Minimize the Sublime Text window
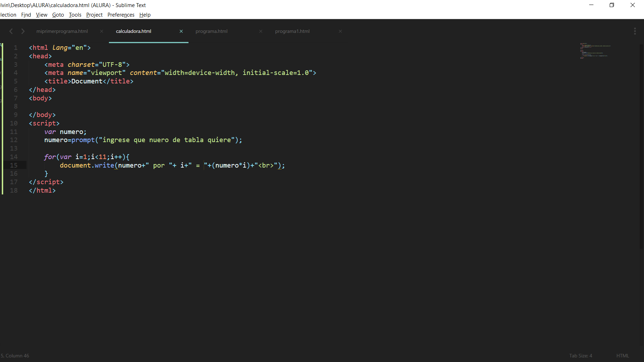 coord(591,5)
